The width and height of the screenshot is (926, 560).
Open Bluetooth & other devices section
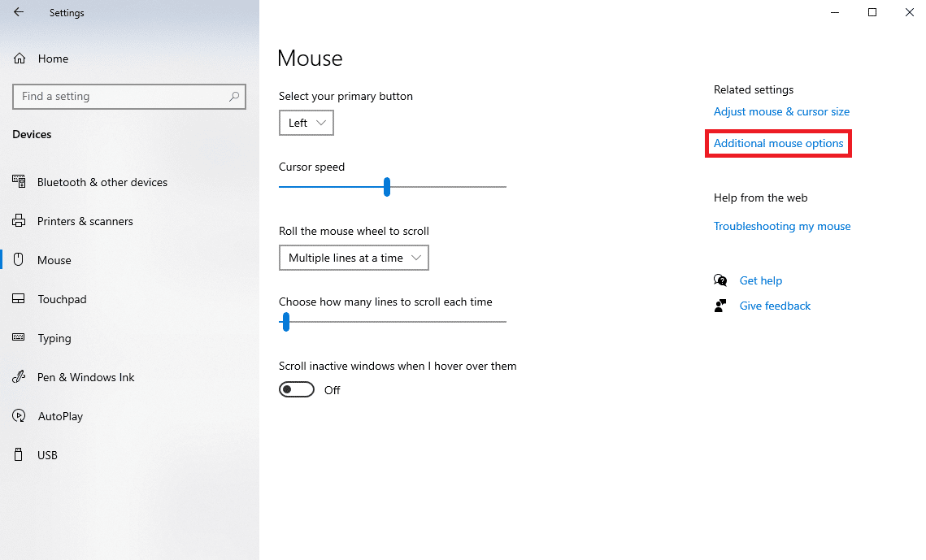pyautogui.click(x=102, y=182)
